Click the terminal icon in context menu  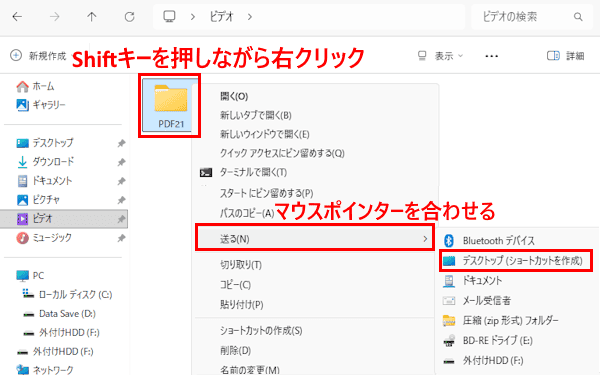(x=206, y=173)
